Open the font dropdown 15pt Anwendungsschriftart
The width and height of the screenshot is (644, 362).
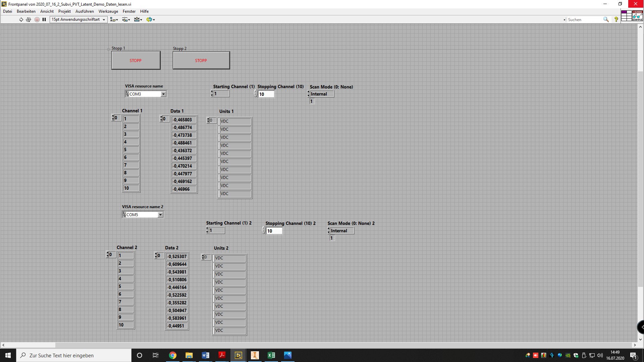[78, 20]
